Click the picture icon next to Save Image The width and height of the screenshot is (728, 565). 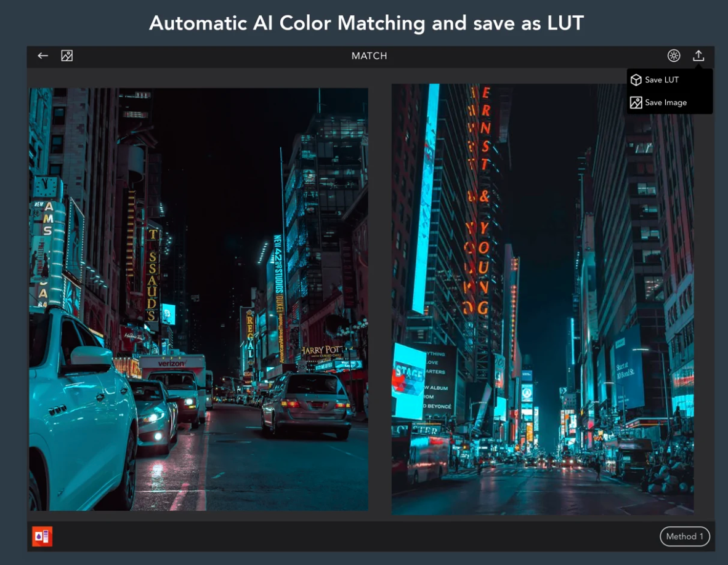click(636, 103)
